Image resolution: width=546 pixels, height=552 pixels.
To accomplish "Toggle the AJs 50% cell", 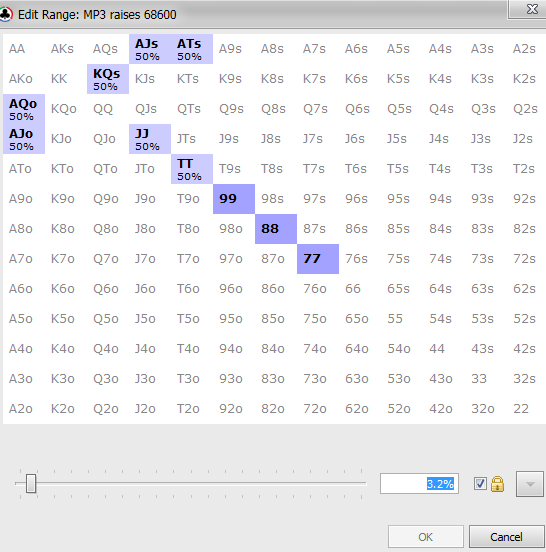I will click(x=150, y=49).
